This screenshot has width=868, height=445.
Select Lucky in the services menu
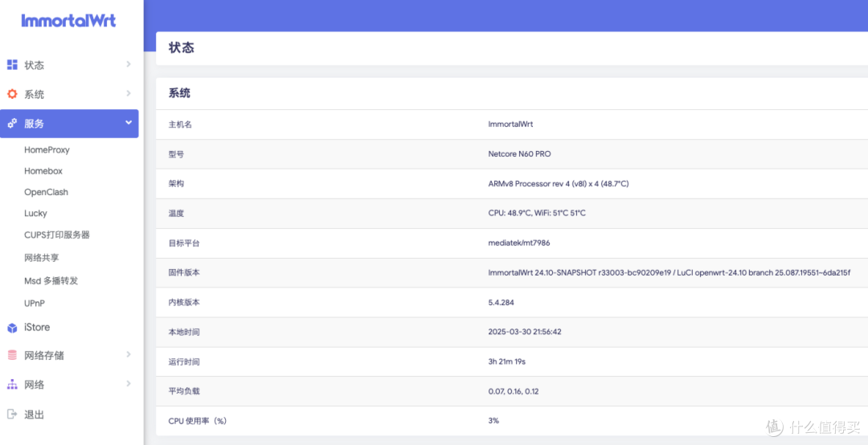click(35, 214)
